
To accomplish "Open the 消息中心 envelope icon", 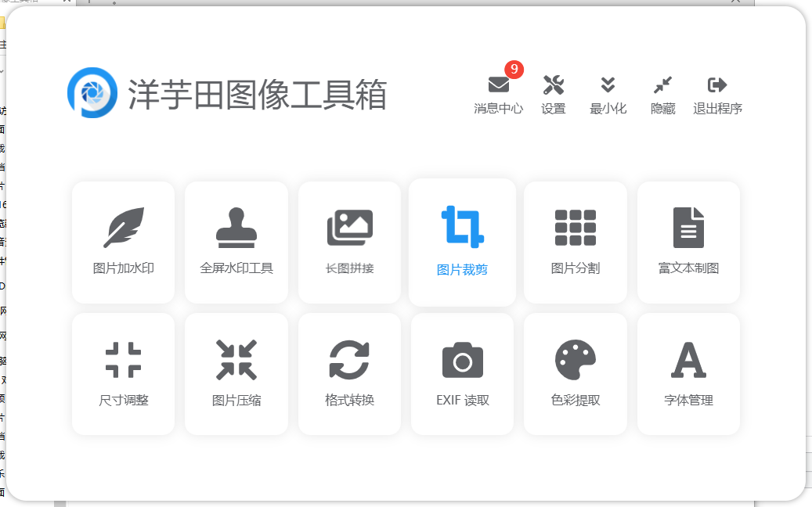I will pos(498,84).
